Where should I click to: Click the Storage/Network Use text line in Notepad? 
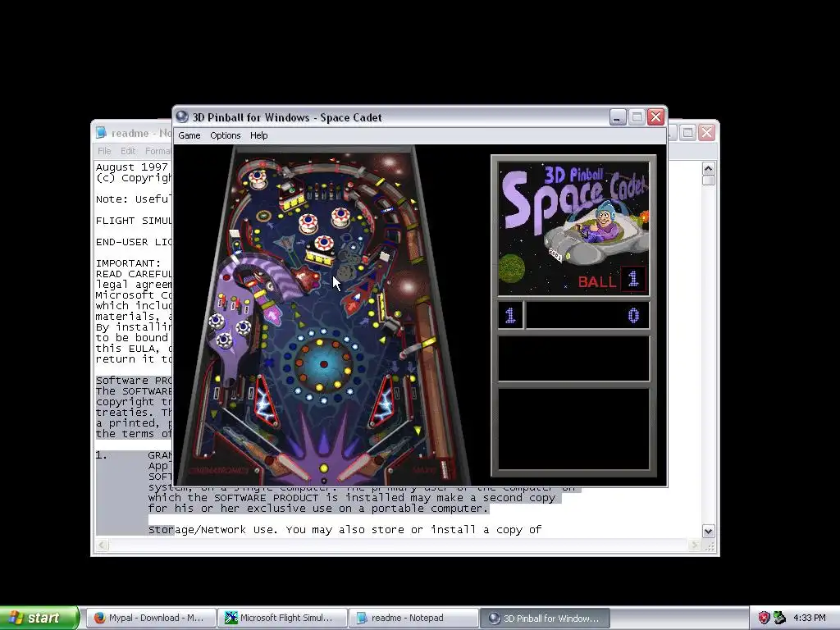(x=345, y=530)
